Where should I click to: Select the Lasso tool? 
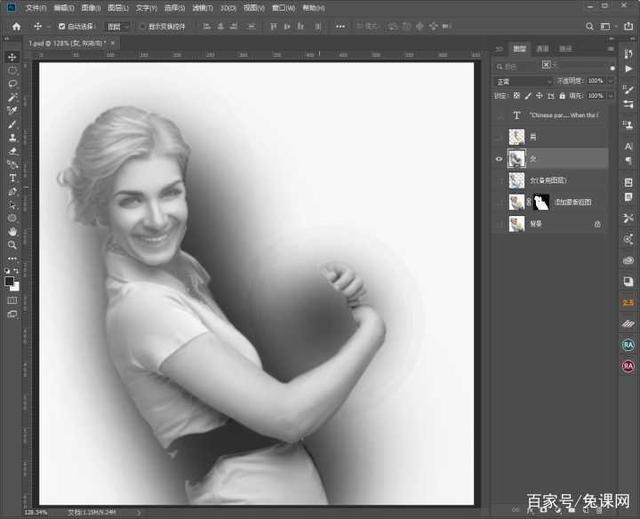[x=12, y=84]
